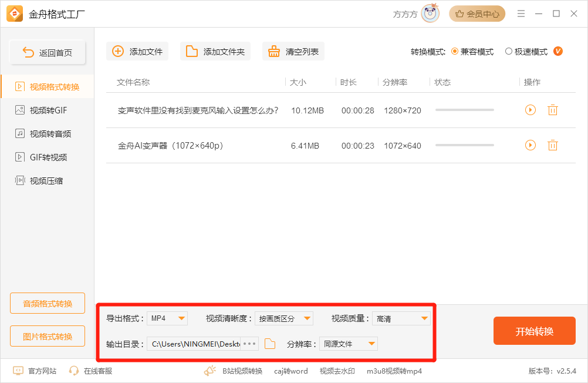Open 视频压缩 in the sidebar
The height and width of the screenshot is (383, 588).
[46, 181]
